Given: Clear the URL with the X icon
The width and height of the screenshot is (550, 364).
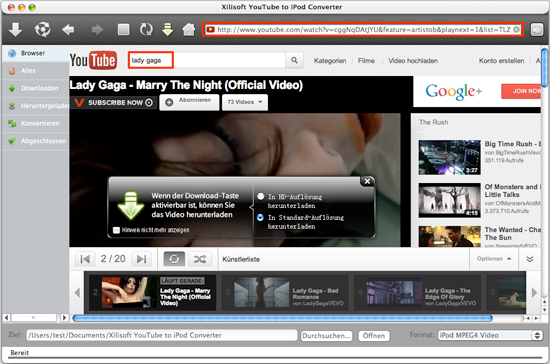Looking at the screenshot, I should pos(516,29).
